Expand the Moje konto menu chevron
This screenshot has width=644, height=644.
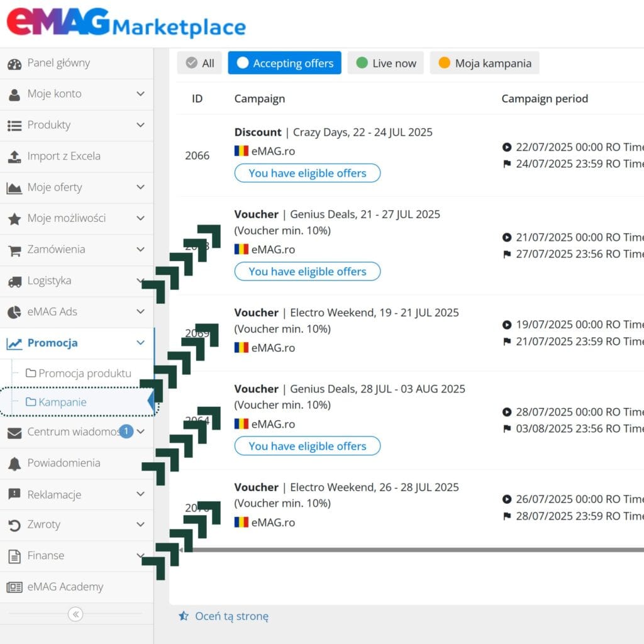coord(140,94)
